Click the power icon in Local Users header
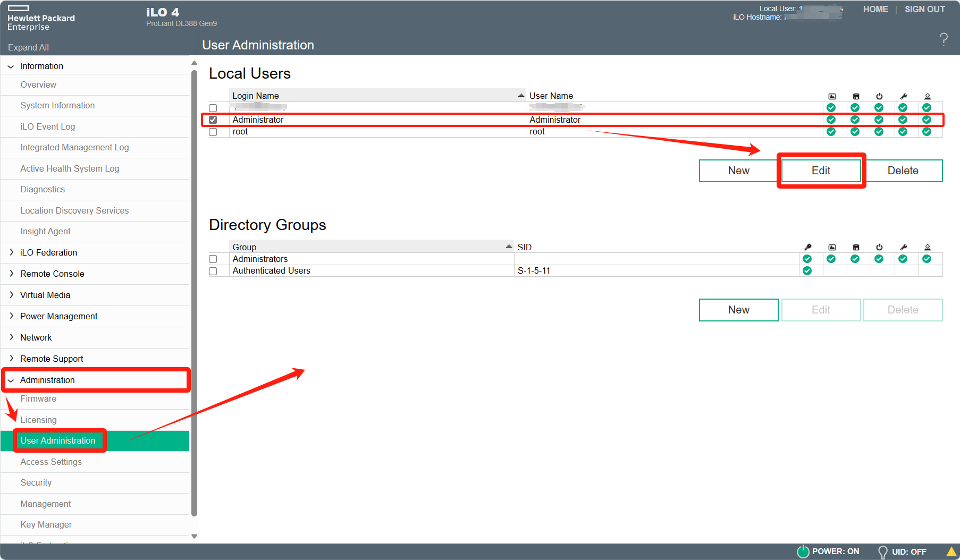Image resolution: width=960 pixels, height=560 pixels. (x=879, y=96)
